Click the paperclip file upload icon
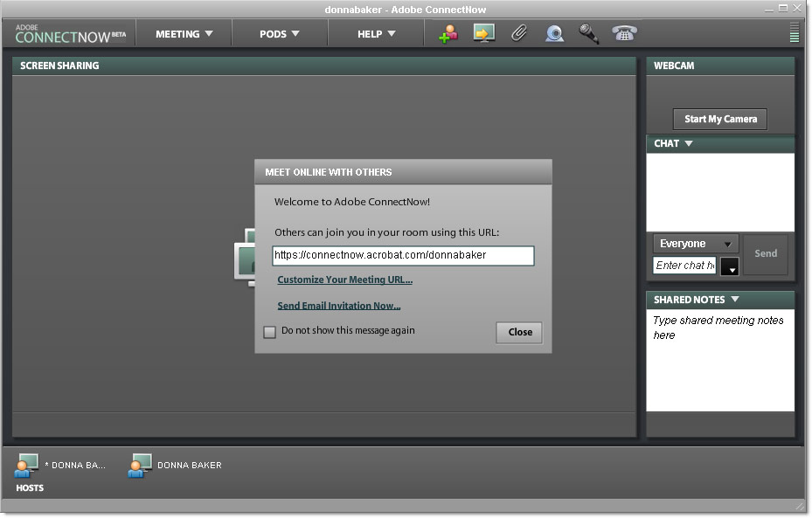Screen dimensions: 812x518 pyautogui.click(x=519, y=34)
